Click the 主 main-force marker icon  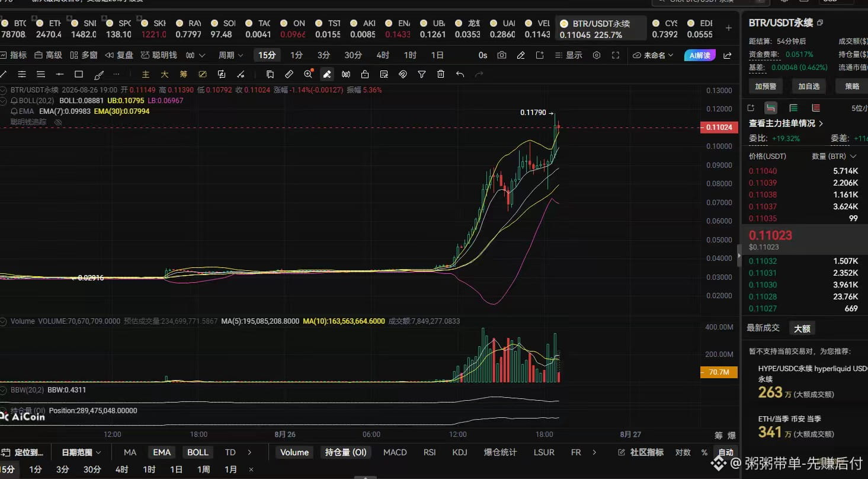click(146, 74)
